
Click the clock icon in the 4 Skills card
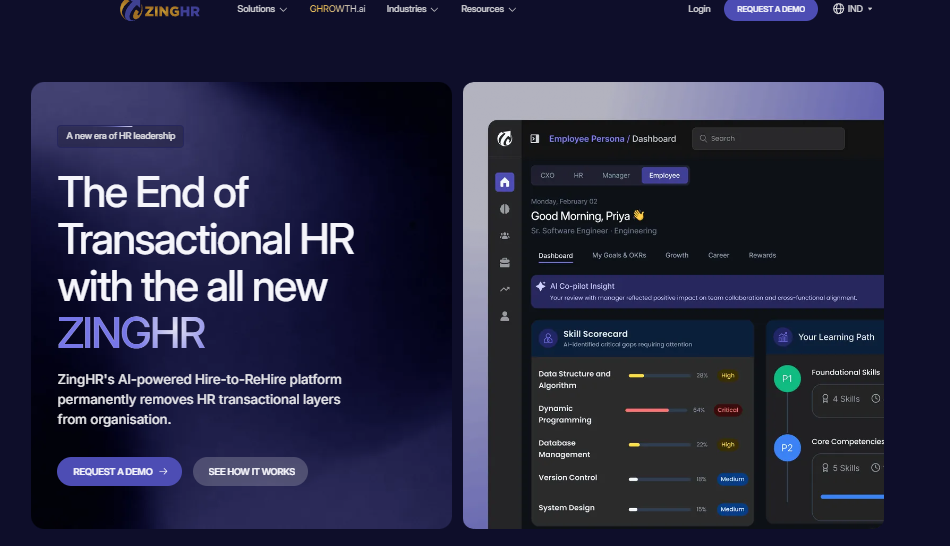875,399
